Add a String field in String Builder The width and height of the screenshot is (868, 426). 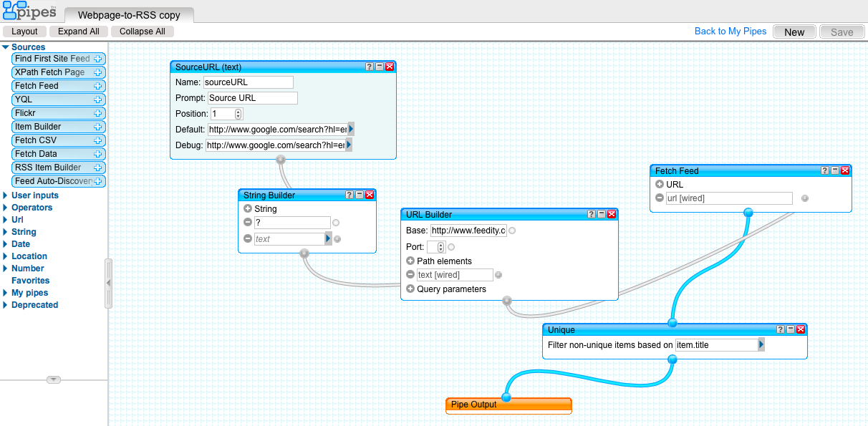(248, 209)
